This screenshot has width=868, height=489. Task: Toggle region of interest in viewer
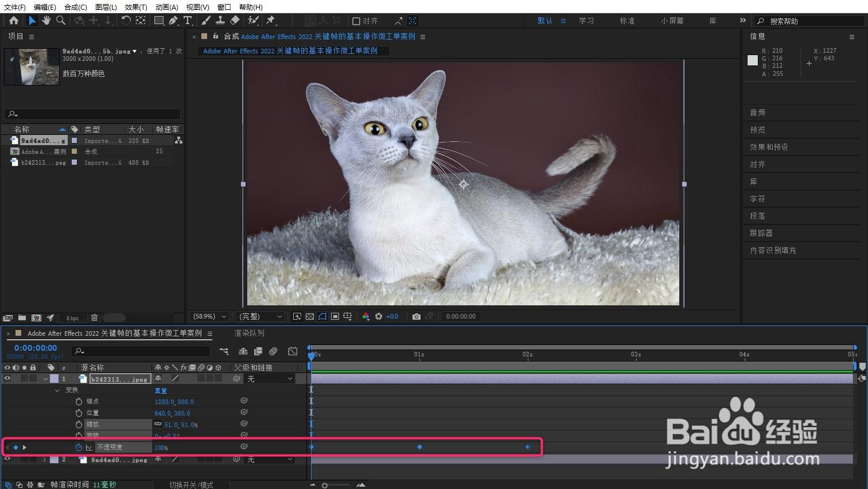[x=335, y=316]
